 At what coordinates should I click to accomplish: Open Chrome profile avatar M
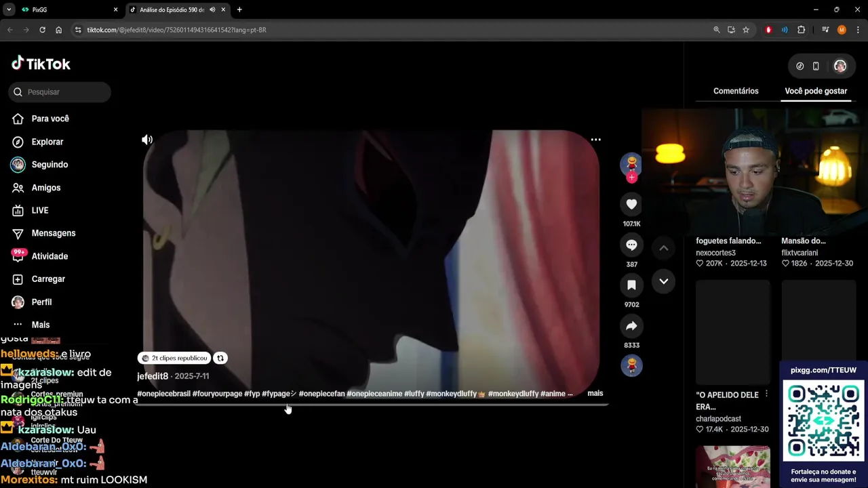[842, 30]
